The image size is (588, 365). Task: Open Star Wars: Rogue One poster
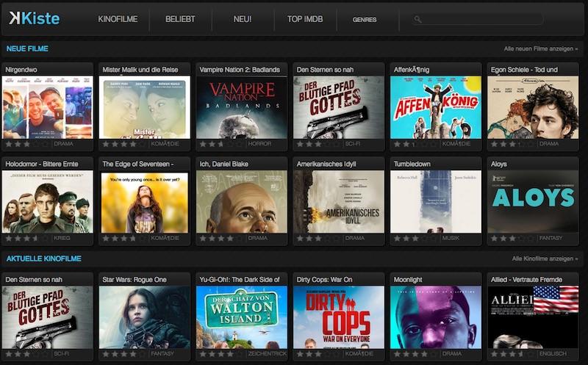coord(145,317)
